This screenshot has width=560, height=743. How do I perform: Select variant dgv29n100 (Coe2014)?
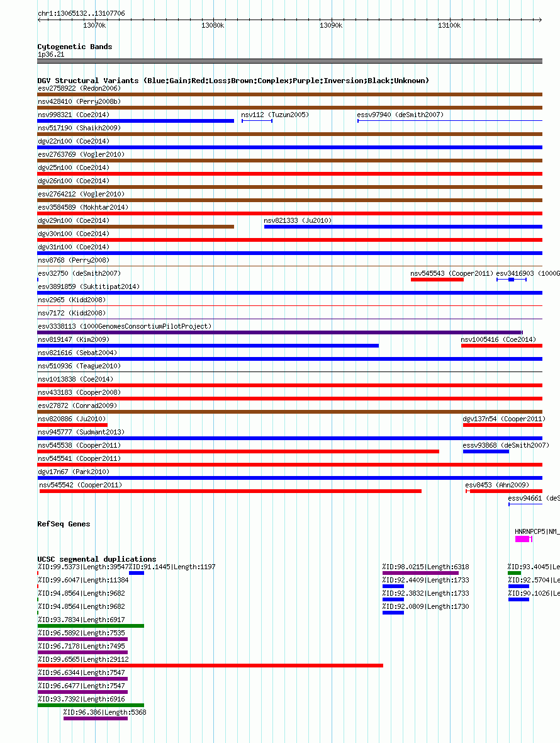(74, 221)
